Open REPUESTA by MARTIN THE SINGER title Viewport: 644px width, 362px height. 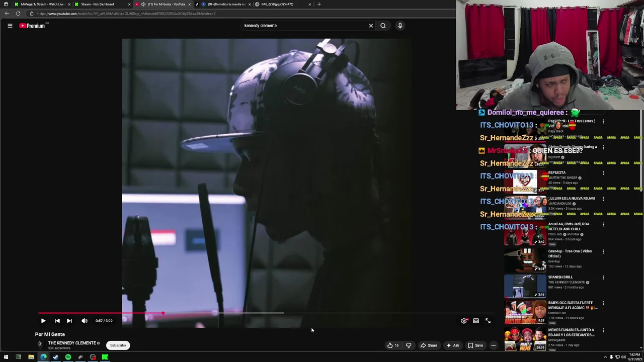pyautogui.click(x=557, y=172)
